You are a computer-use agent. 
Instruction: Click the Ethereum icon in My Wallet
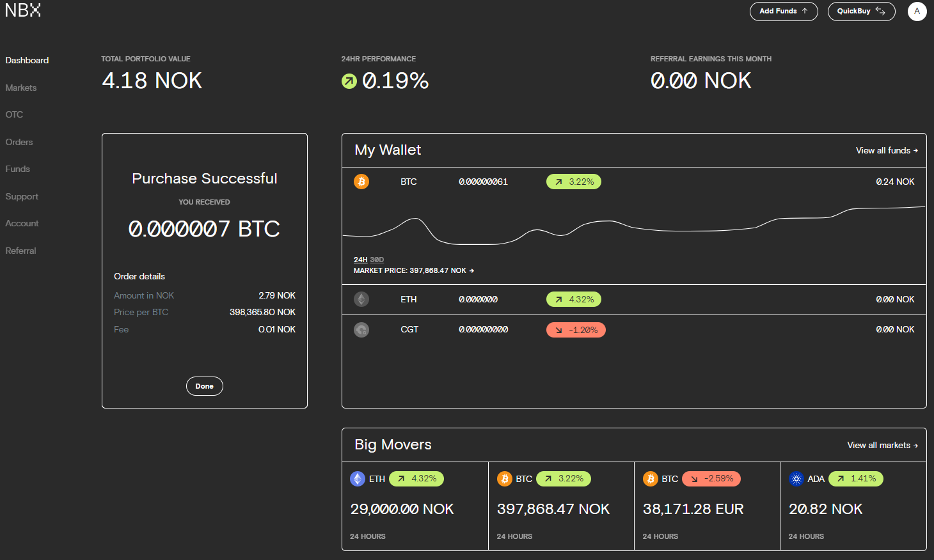click(361, 299)
